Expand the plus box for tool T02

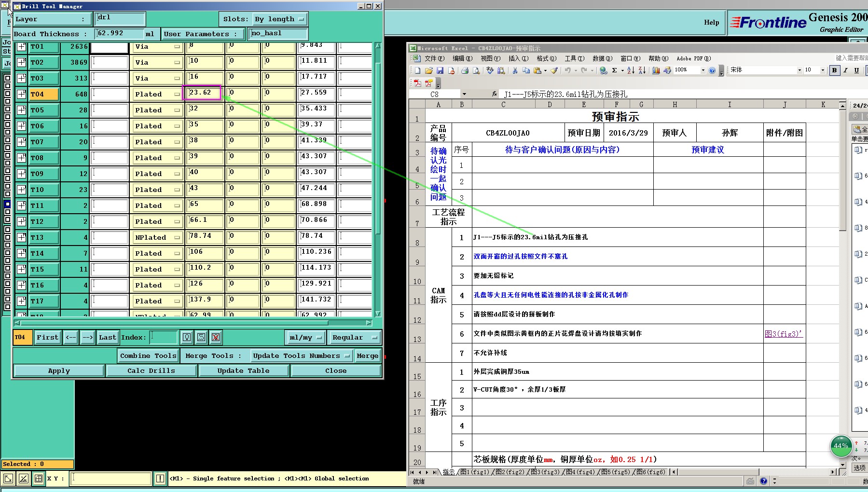point(21,62)
